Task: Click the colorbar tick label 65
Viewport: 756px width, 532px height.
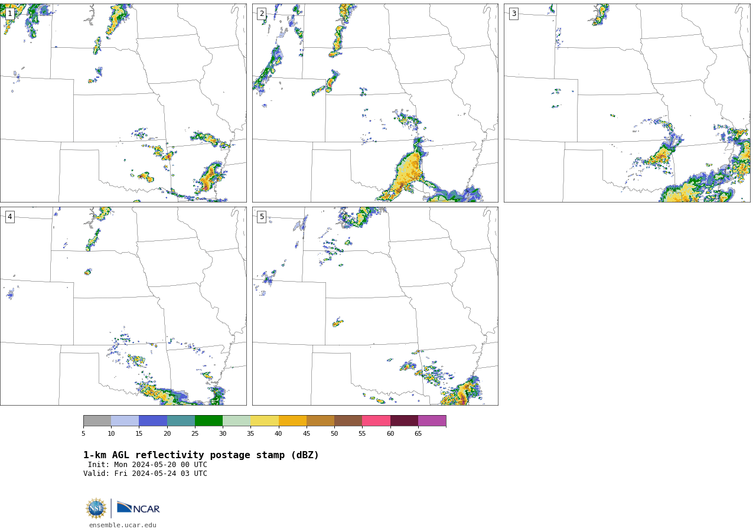Action: [x=418, y=434]
